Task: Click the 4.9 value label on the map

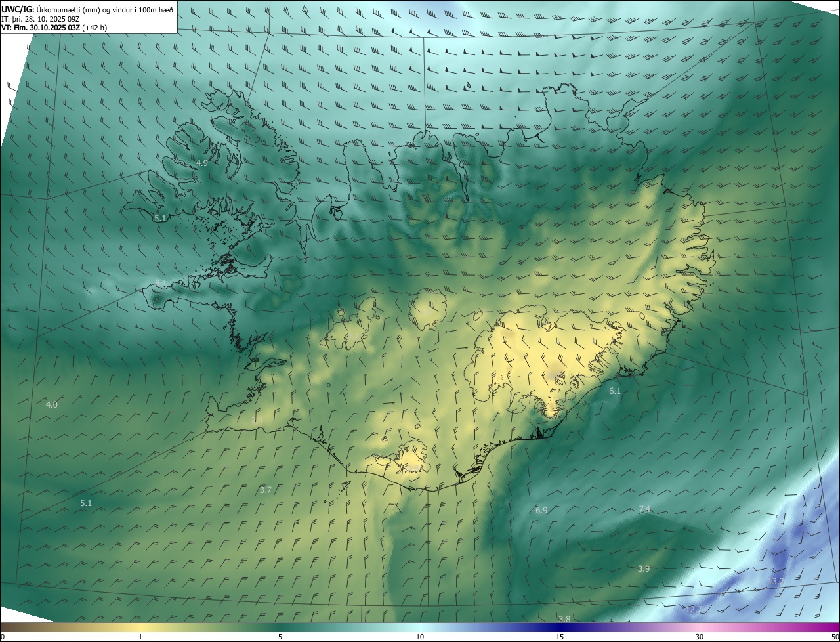Action: [202, 163]
